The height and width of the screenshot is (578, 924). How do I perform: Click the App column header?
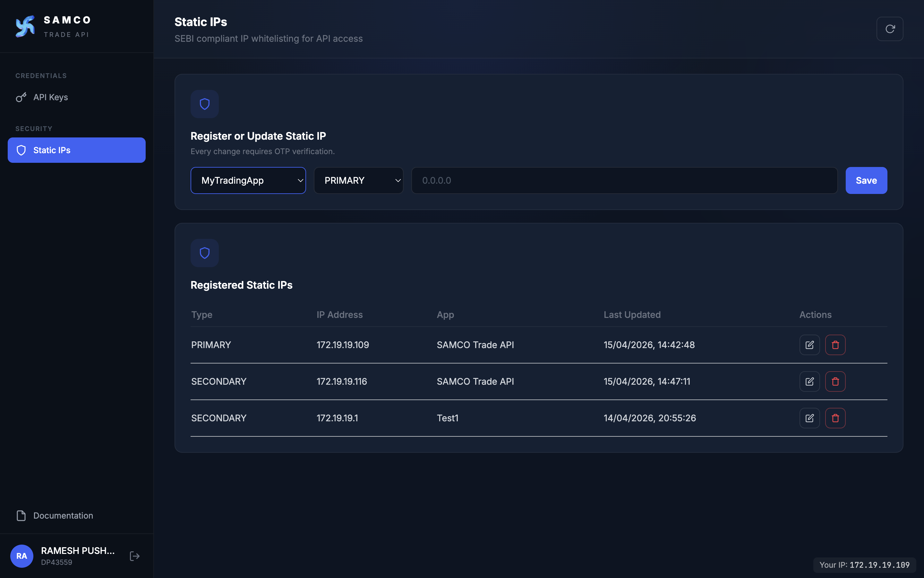coord(445,315)
